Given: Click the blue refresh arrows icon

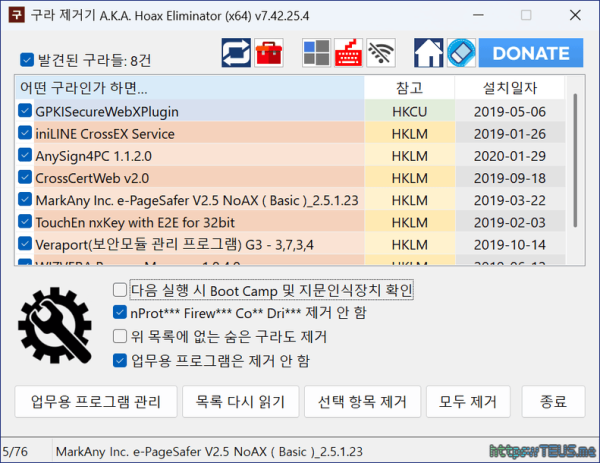Looking at the screenshot, I should [237, 52].
